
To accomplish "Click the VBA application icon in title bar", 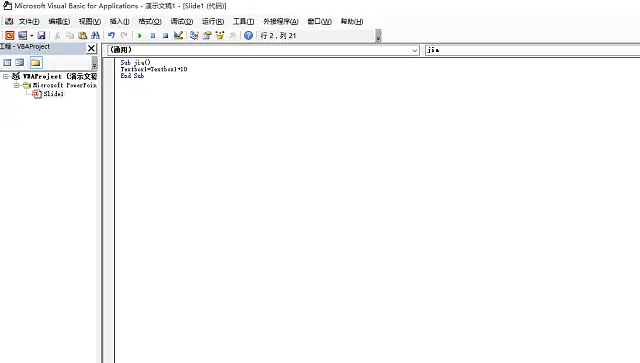I will (7, 6).
